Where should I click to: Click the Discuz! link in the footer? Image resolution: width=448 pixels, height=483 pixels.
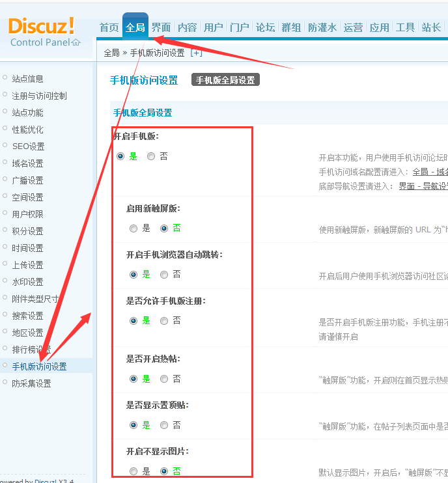[46, 481]
